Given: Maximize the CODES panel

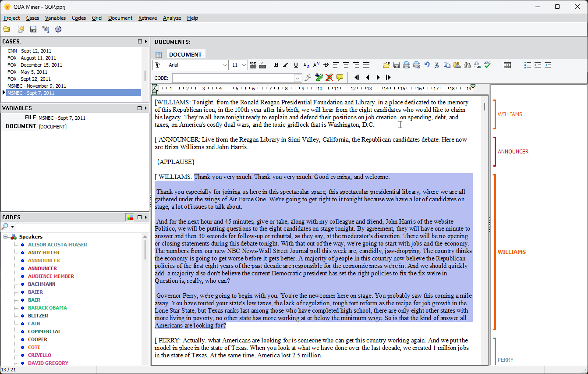Looking at the screenshot, I should coord(140,217).
